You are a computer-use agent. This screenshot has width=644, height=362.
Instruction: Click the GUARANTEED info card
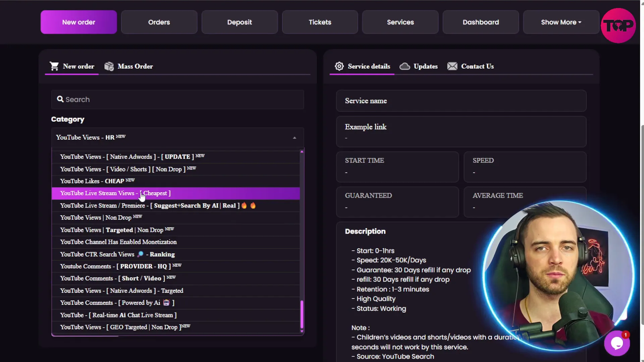pos(397,202)
